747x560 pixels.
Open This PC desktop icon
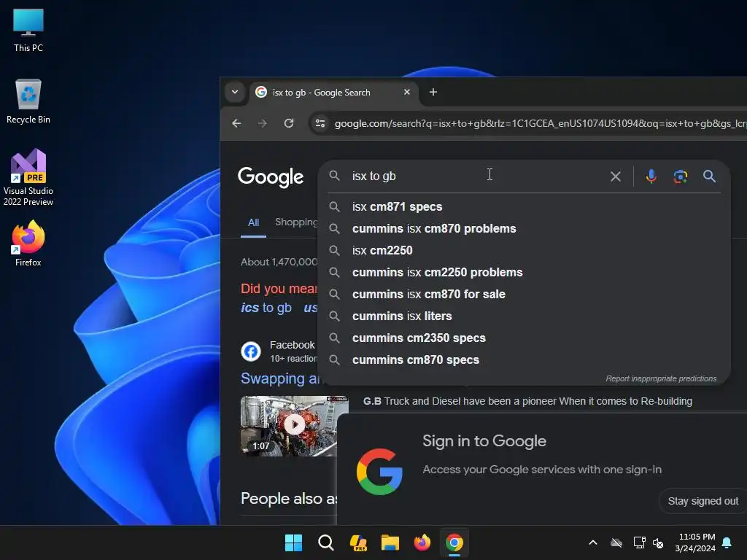tap(28, 31)
